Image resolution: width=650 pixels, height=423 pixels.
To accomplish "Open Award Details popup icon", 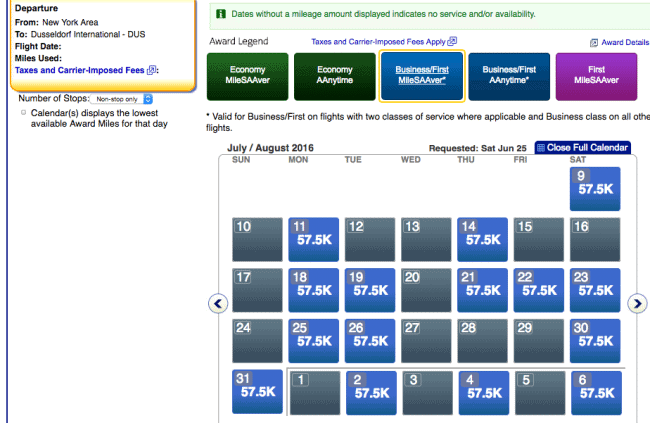I will point(594,42).
